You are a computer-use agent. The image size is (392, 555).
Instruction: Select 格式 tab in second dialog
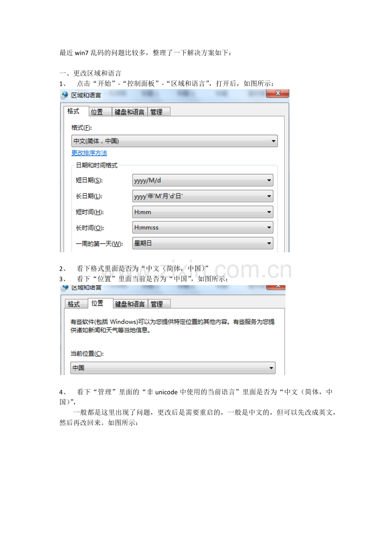pyautogui.click(x=76, y=304)
